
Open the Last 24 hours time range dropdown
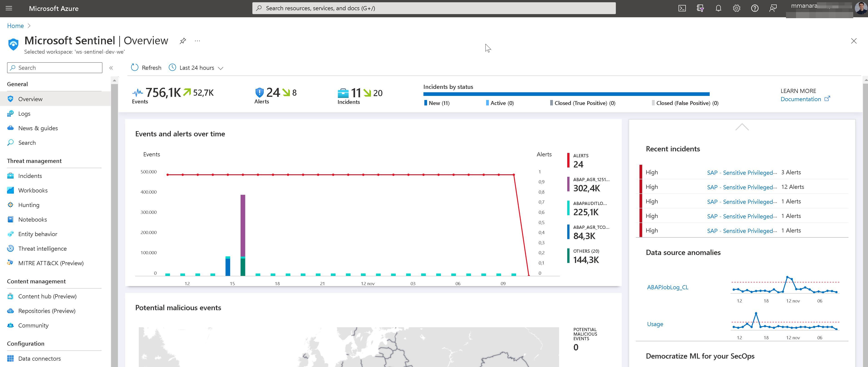point(196,68)
